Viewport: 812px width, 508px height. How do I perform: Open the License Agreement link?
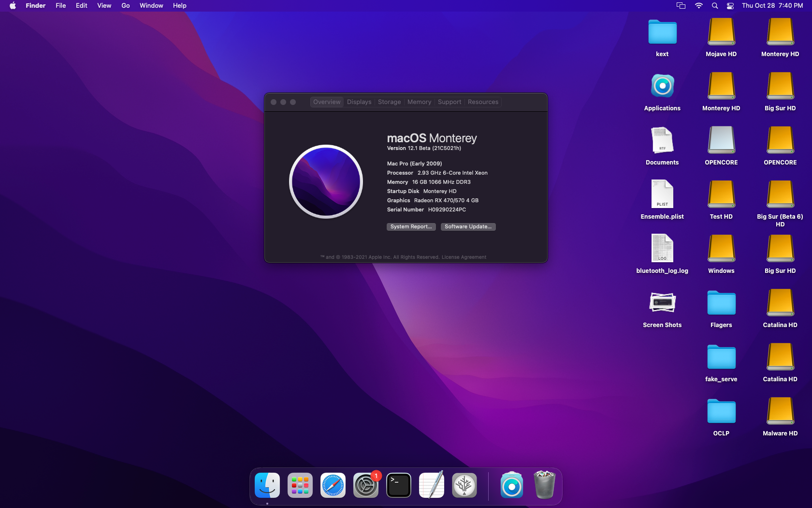tap(464, 257)
